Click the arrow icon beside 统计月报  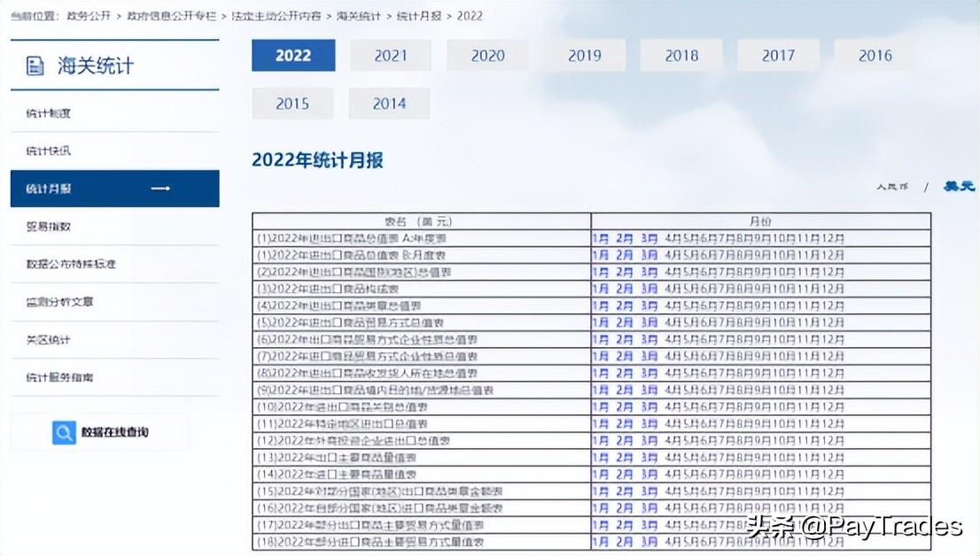coord(161,188)
